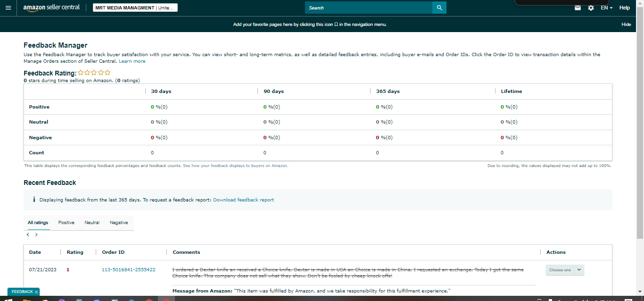Switch to the All ratings tab
Image resolution: width=644 pixels, height=301 pixels.
coord(38,223)
